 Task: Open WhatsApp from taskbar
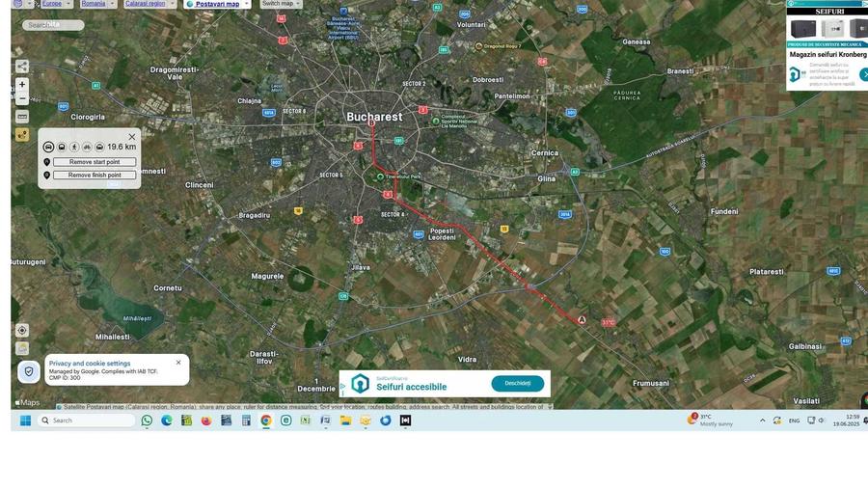click(147, 420)
